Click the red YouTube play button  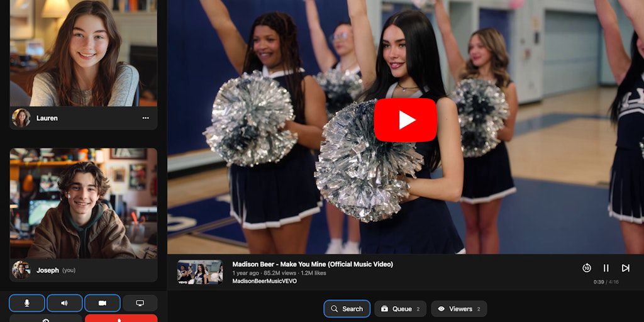[405, 119]
